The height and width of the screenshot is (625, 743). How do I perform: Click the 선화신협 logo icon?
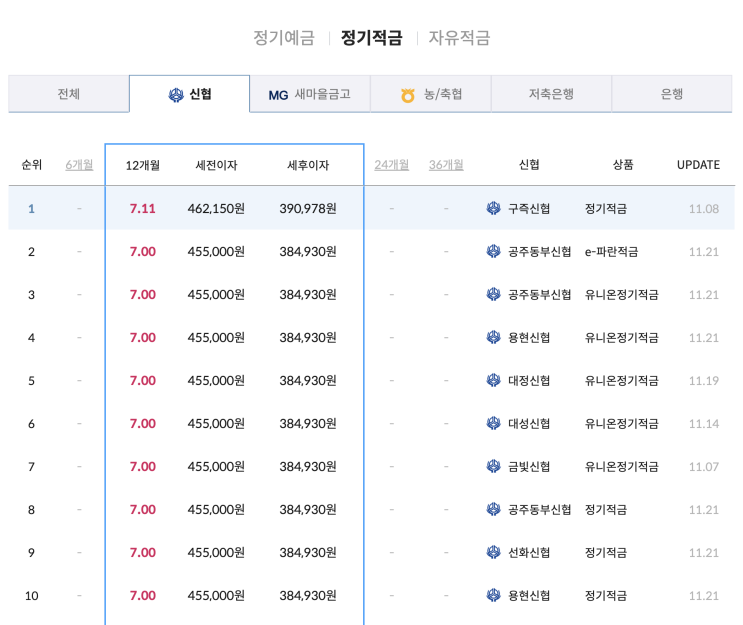pyautogui.click(x=493, y=552)
